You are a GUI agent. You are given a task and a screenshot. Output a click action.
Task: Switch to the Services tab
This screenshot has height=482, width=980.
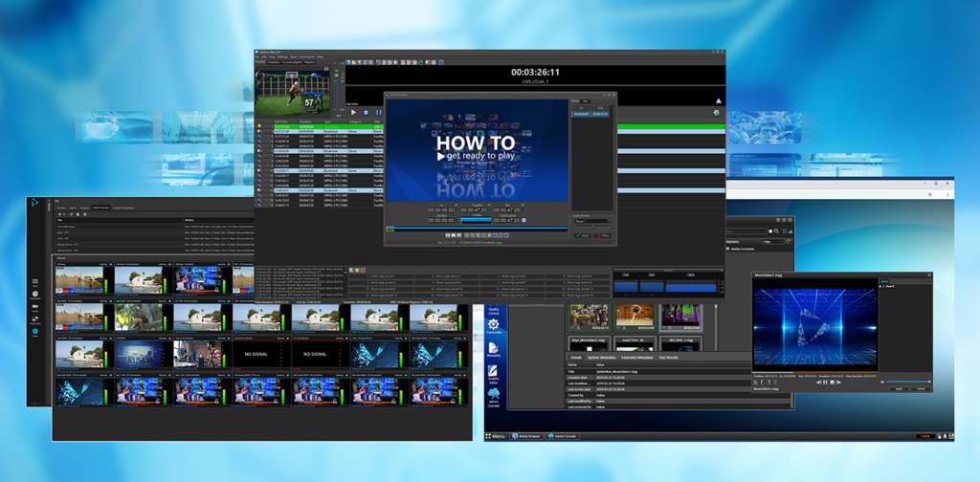pos(61,208)
